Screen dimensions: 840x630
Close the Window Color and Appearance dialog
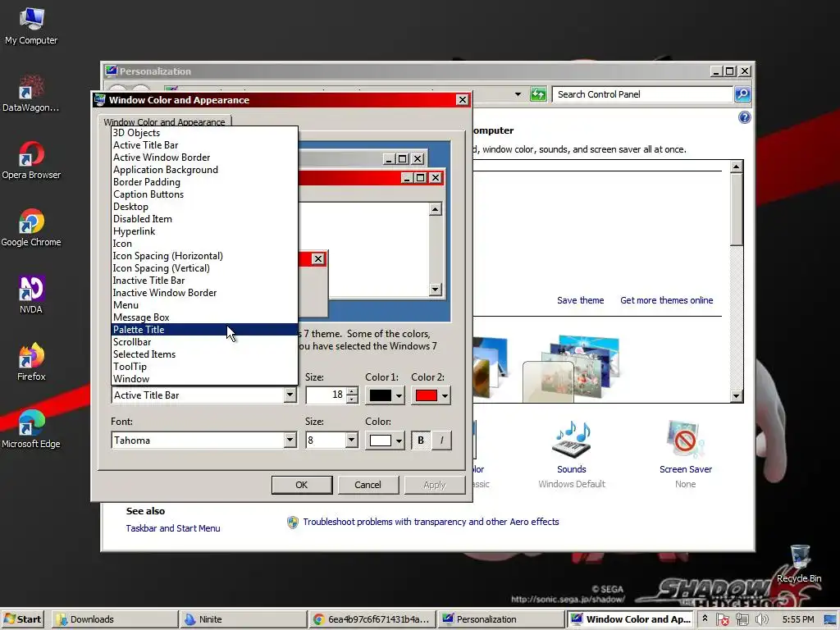click(463, 100)
